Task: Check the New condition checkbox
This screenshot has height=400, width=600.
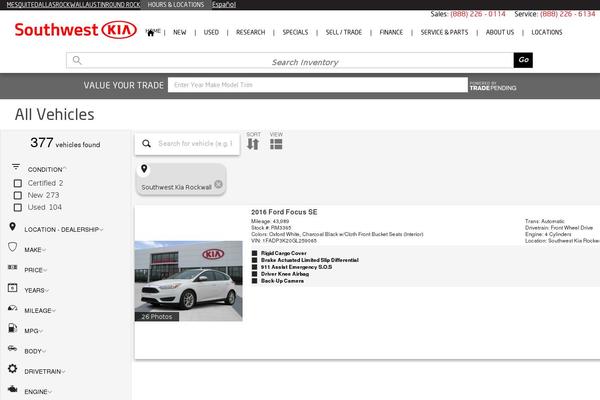Action: [18, 195]
